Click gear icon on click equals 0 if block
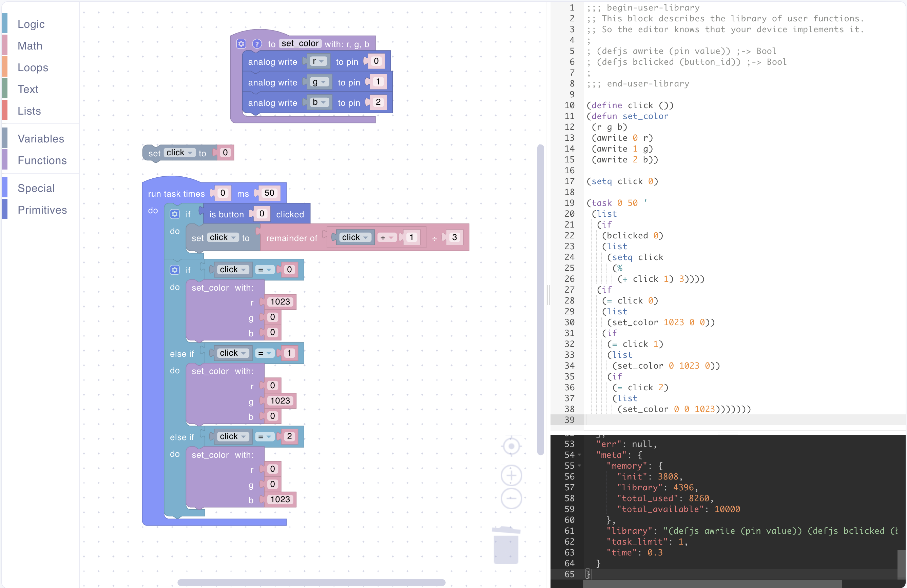Viewport: 907px width, 588px height. pyautogui.click(x=175, y=270)
